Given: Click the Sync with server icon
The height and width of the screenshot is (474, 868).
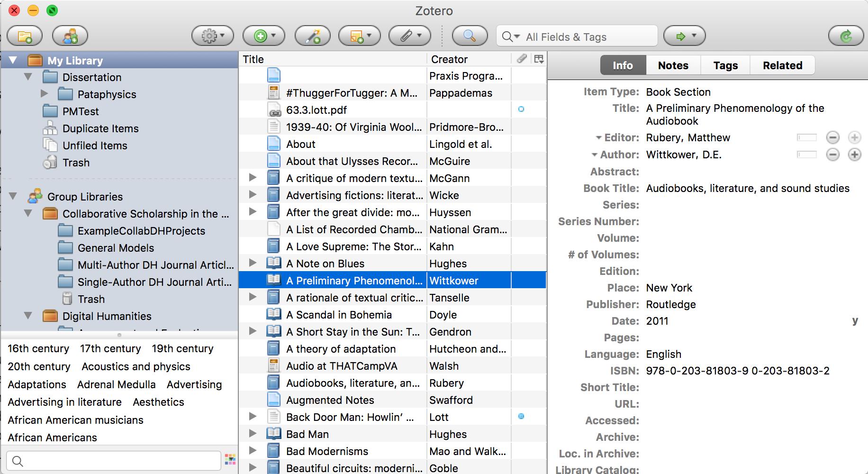Looking at the screenshot, I should pos(846,36).
